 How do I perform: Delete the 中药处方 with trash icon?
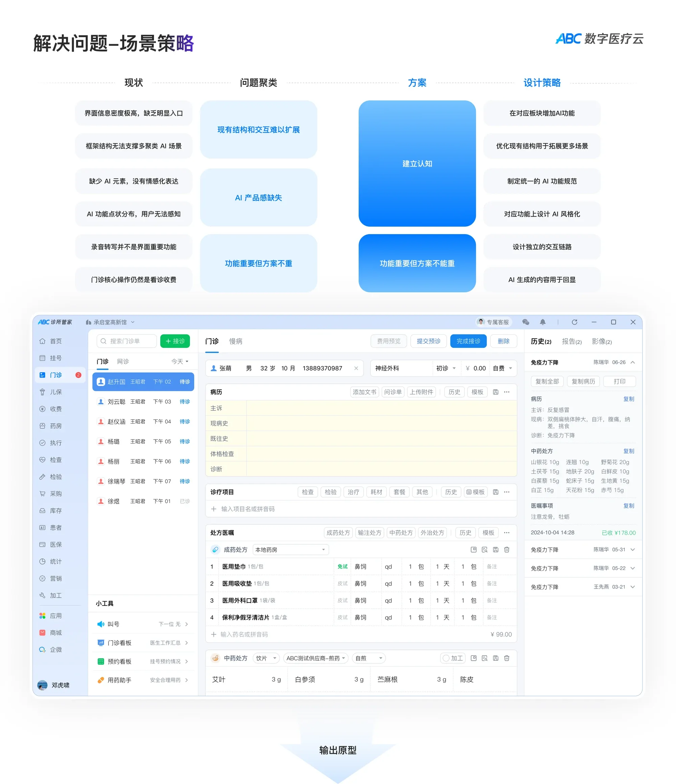pos(507,658)
